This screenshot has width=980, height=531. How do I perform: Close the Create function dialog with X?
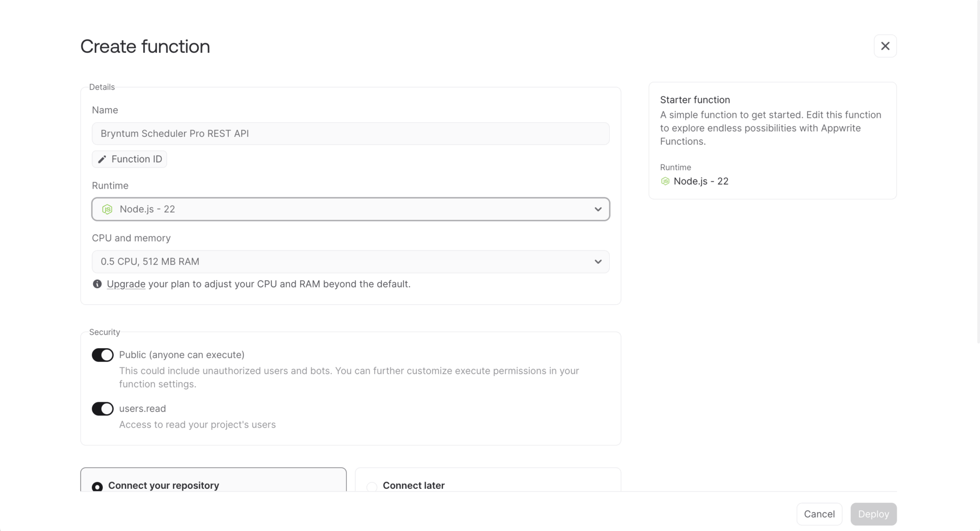885,46
